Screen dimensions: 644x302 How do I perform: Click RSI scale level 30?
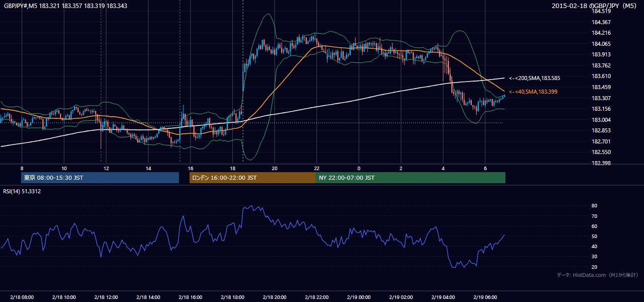point(594,256)
